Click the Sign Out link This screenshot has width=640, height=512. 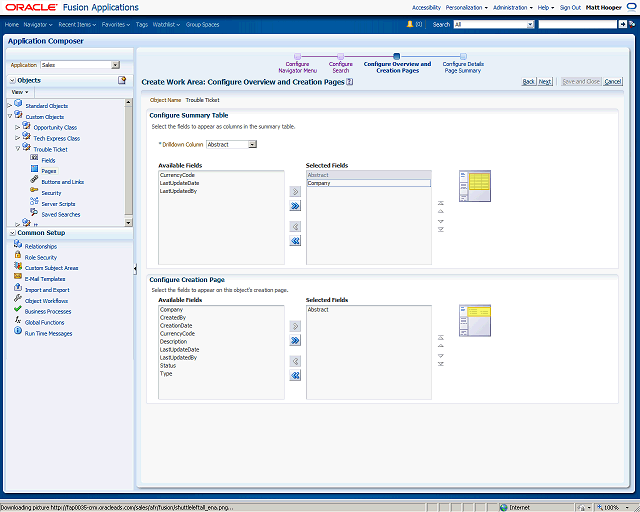pyautogui.click(x=570, y=7)
